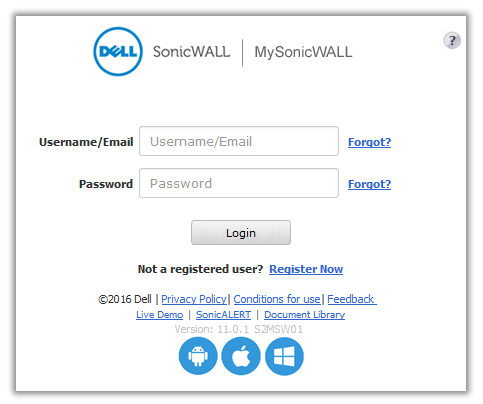The height and width of the screenshot is (404, 483).
Task: Click the Login button
Action: pyautogui.click(x=241, y=233)
